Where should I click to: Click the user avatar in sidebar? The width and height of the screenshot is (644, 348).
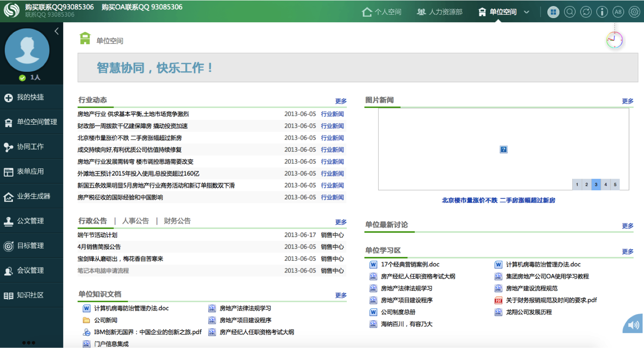point(27,50)
